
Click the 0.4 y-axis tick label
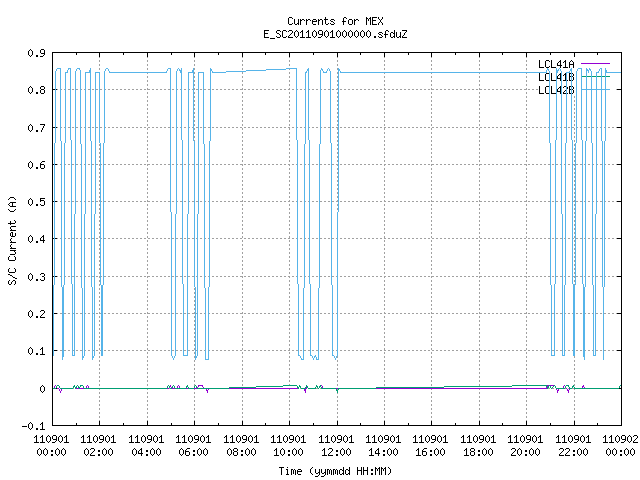[37, 239]
